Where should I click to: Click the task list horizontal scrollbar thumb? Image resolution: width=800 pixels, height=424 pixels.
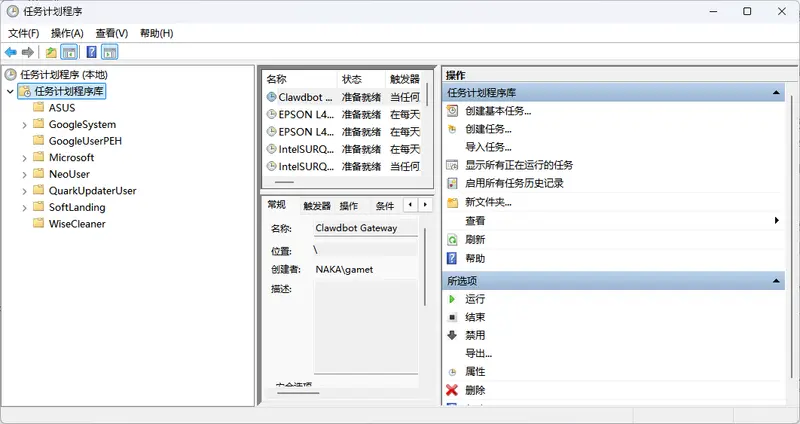coord(284,182)
